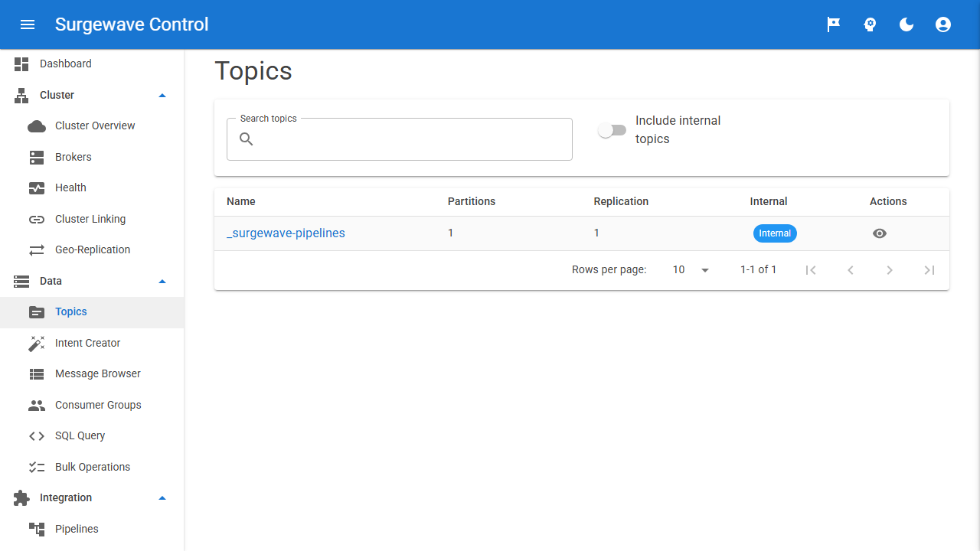Collapse the Cluster section arrow

162,96
